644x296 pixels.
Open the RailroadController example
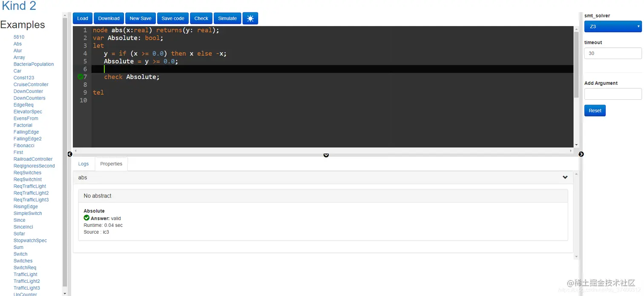point(33,159)
